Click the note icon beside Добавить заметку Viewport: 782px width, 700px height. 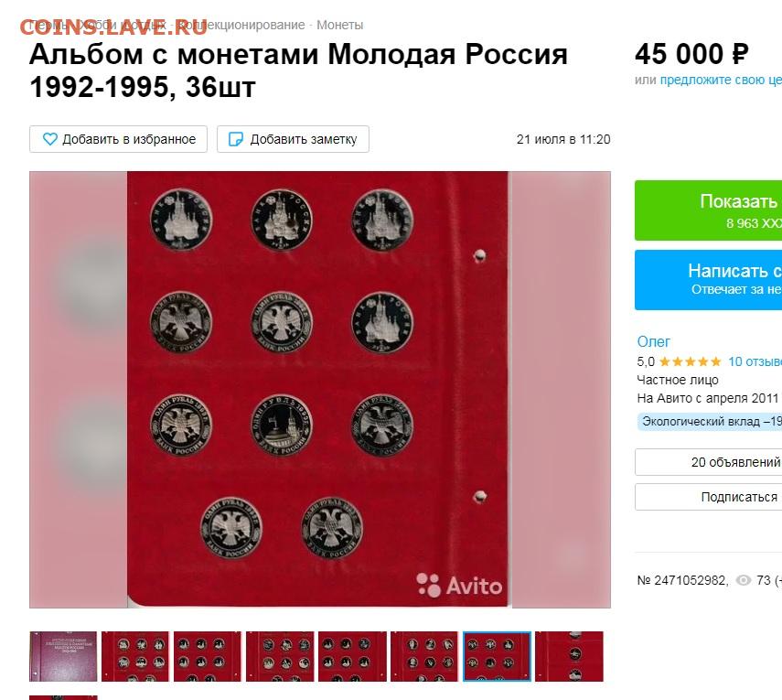coord(235,139)
